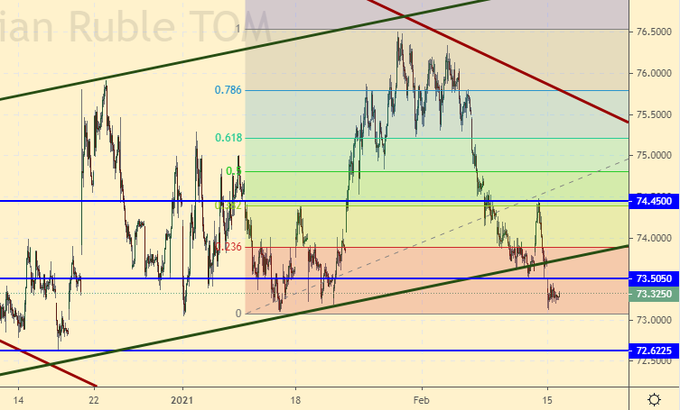This screenshot has height=410, width=680.
Task: Select the Fibonacci 0 level label
Action: pyautogui.click(x=238, y=313)
